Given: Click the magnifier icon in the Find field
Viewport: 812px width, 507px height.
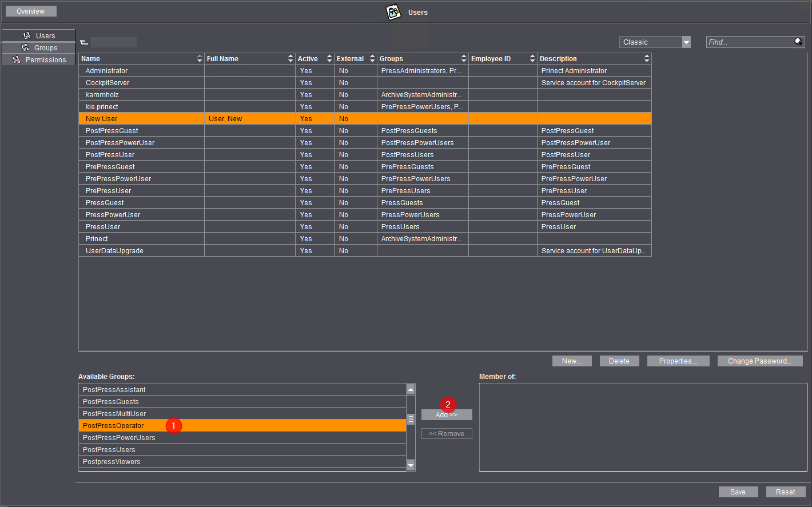Looking at the screenshot, I should click(798, 42).
